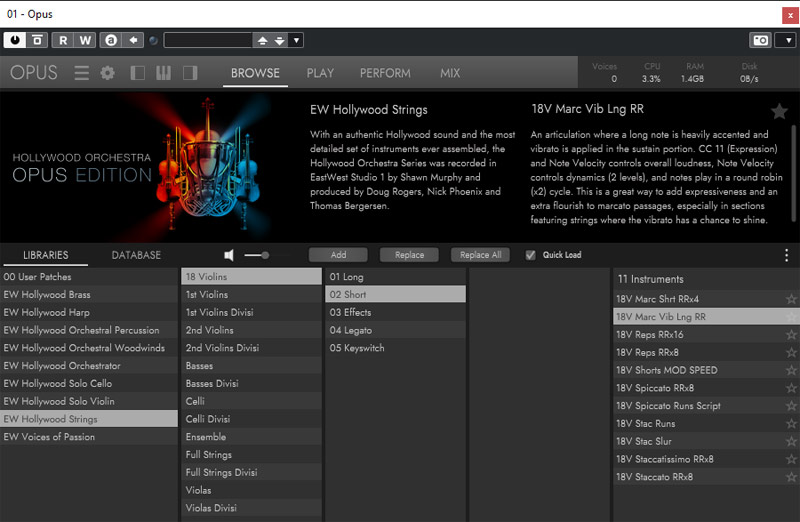Open the Opus hamburger main menu
Image resolution: width=800 pixels, height=522 pixels.
tap(82, 73)
